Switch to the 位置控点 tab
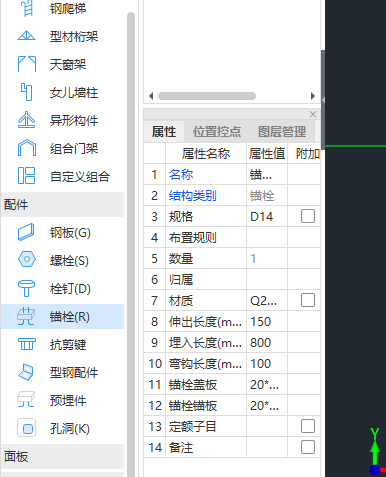This screenshot has width=386, height=477. click(217, 132)
